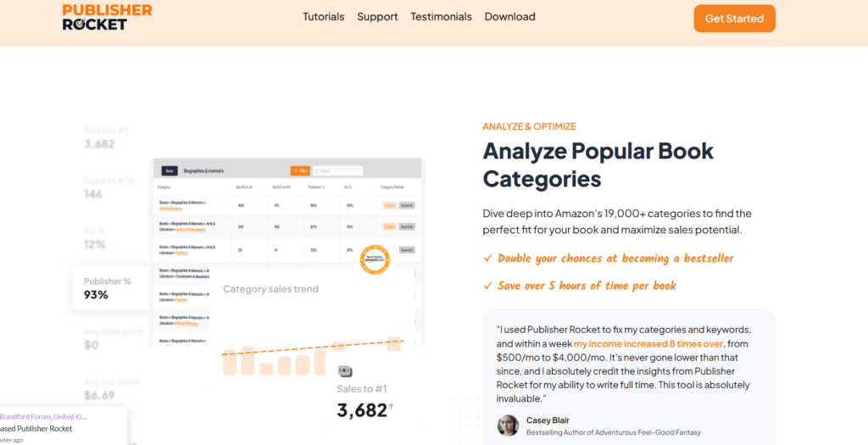This screenshot has width=868, height=445.
Task: Click the Back button in the category table
Action: click(x=170, y=170)
